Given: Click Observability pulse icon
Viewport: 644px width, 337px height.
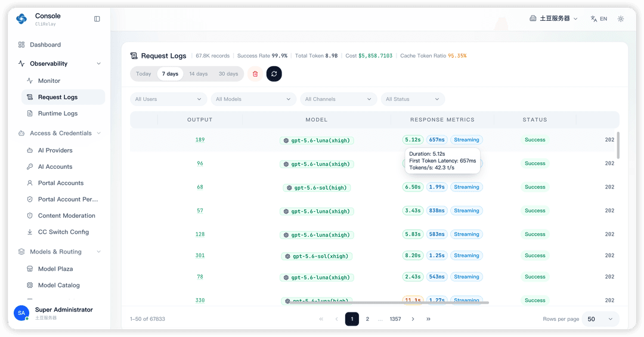Looking at the screenshot, I should point(21,64).
